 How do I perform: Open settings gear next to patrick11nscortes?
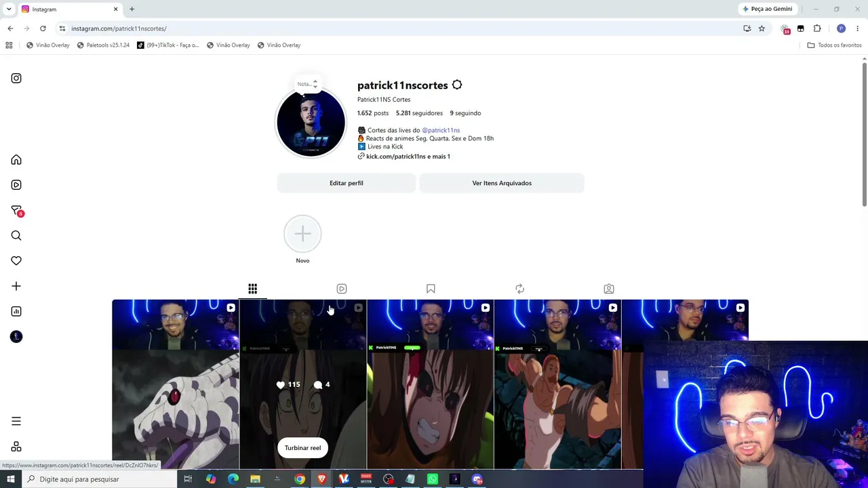coord(457,85)
